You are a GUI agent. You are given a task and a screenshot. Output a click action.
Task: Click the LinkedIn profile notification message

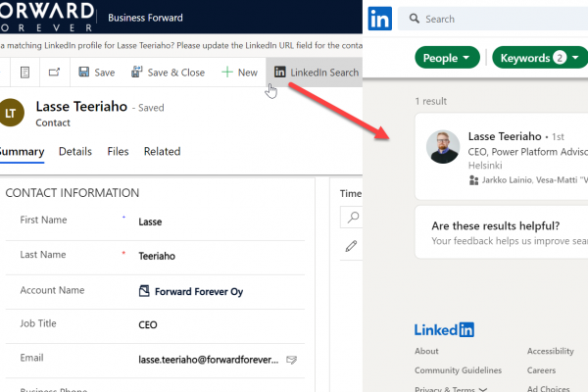[181, 45]
